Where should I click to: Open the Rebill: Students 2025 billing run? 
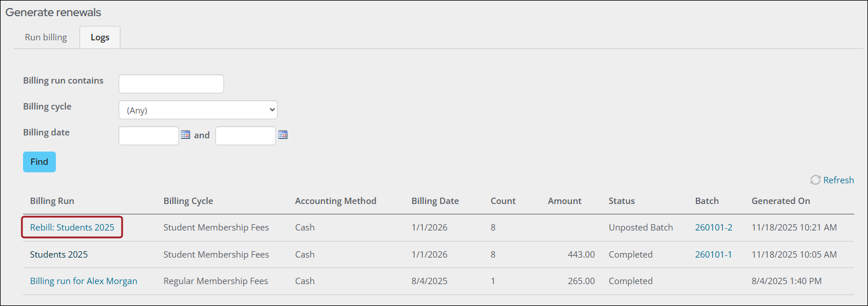pos(72,228)
